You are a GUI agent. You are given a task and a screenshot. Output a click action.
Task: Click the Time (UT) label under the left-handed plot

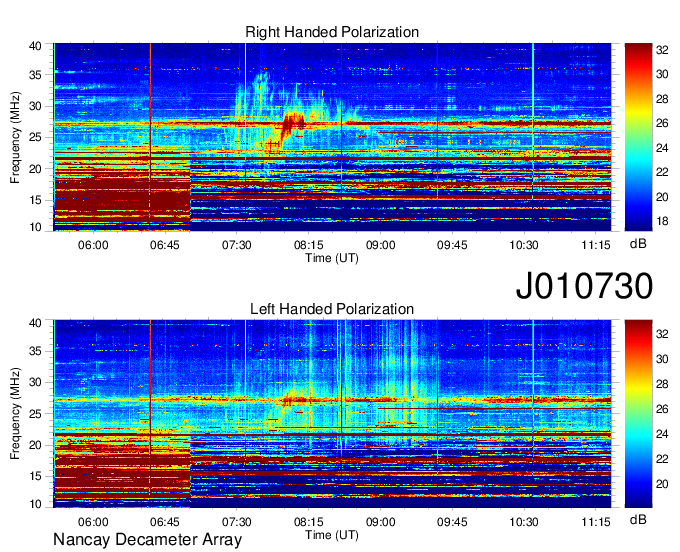tap(332, 535)
